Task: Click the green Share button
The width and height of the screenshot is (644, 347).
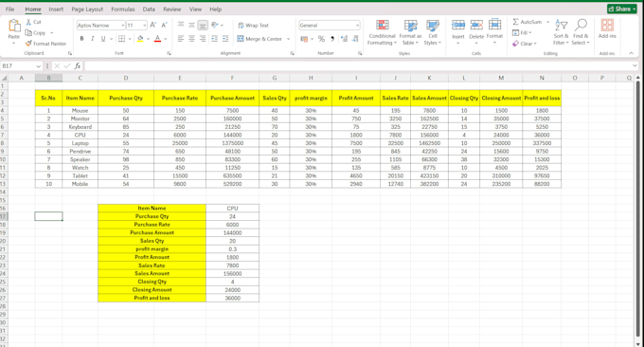Action: click(x=622, y=9)
